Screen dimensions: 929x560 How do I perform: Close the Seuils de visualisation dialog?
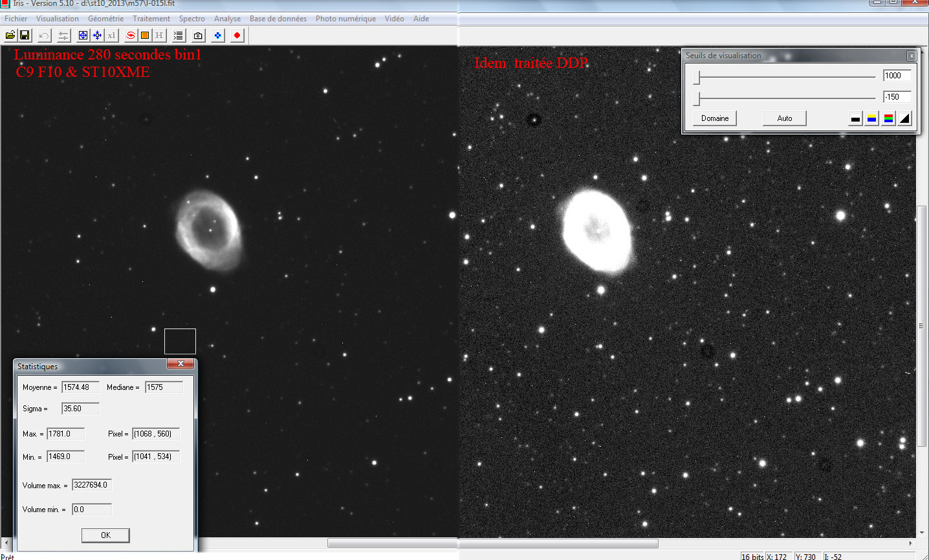912,56
